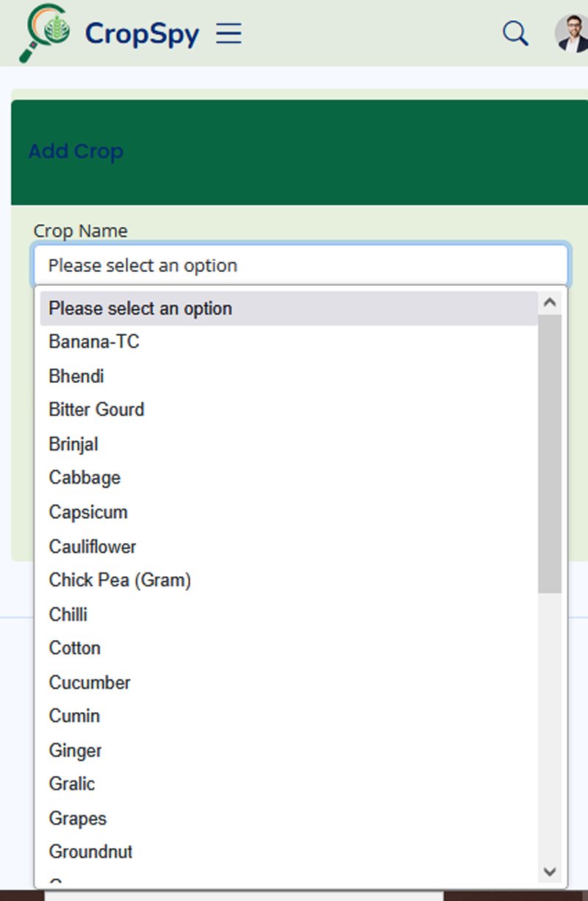Pick Cotton from the crop dropdown
The width and height of the screenshot is (588, 901).
(75, 648)
